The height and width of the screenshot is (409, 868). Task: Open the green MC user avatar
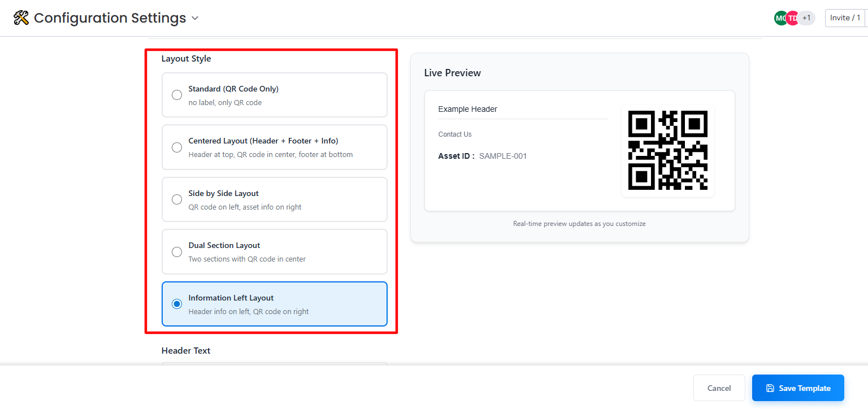pos(780,18)
